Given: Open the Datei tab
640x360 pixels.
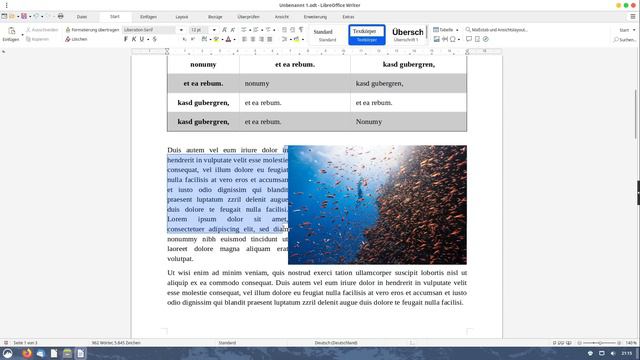Looking at the screenshot, I should [82, 17].
